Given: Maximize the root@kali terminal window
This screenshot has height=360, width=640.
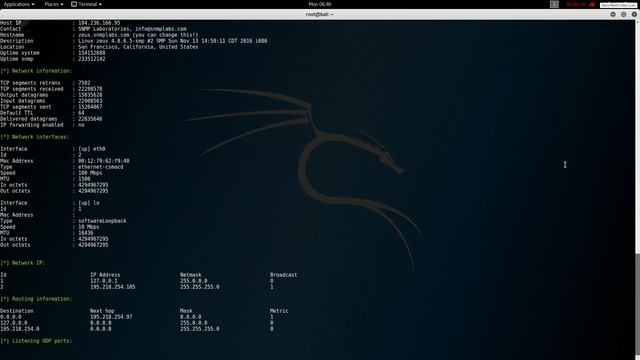Looking at the screenshot, I should pyautogui.click(x=623, y=14).
